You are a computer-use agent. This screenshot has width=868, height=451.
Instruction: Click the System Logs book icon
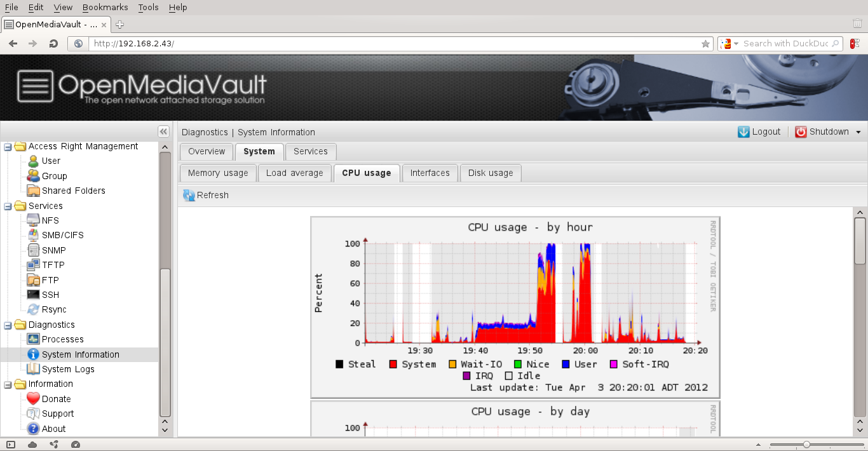click(33, 369)
